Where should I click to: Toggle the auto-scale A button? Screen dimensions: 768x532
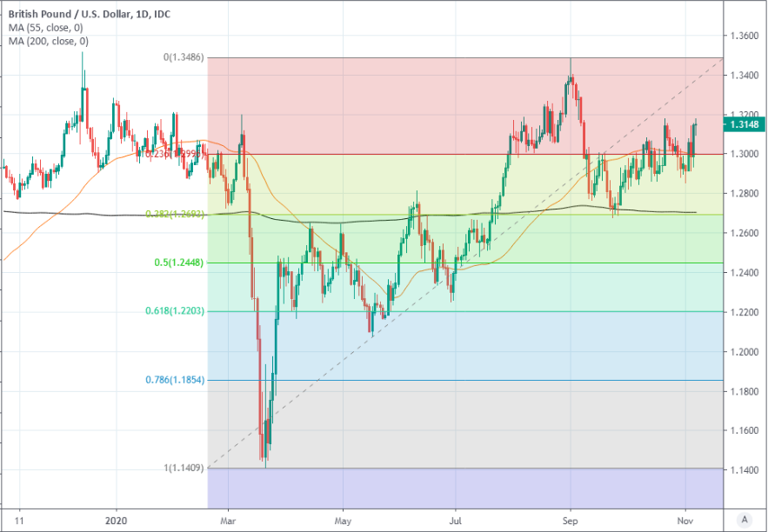pyautogui.click(x=744, y=519)
